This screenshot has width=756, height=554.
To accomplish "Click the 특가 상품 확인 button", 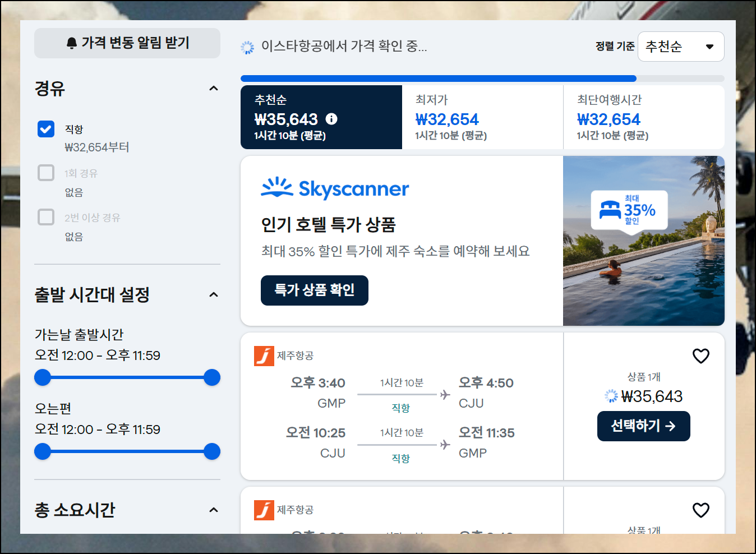I will (315, 290).
